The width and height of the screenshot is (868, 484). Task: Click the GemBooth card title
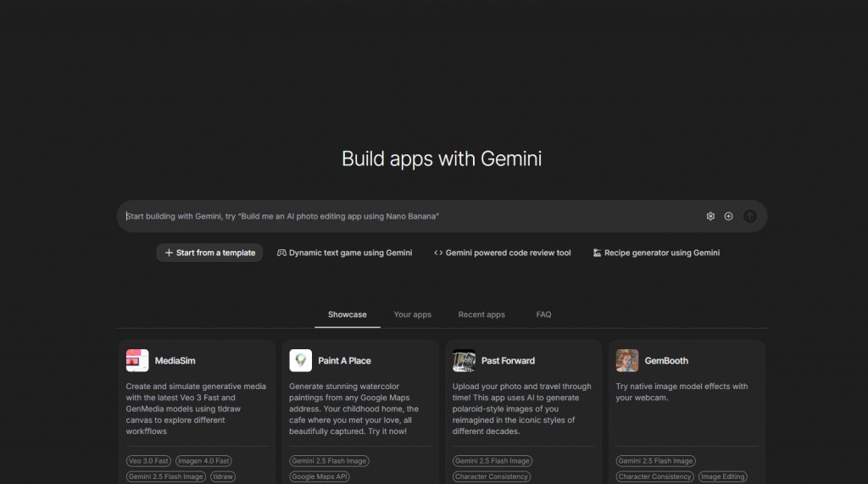pyautogui.click(x=666, y=360)
